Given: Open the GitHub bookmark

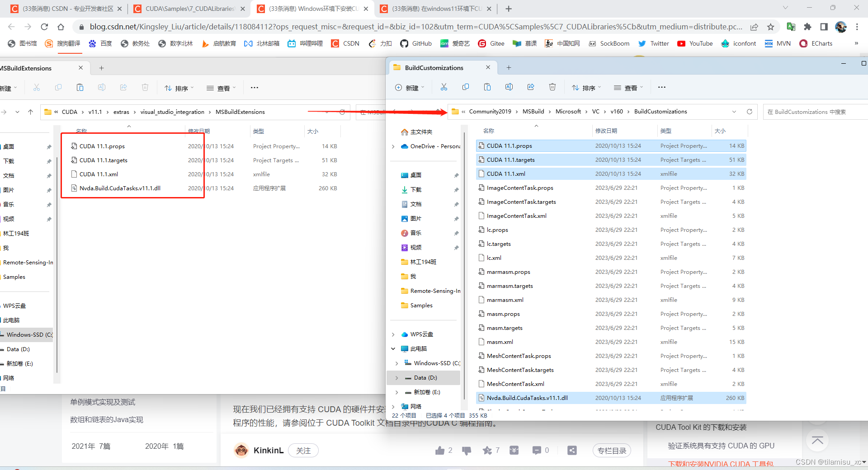Looking at the screenshot, I should (416, 43).
